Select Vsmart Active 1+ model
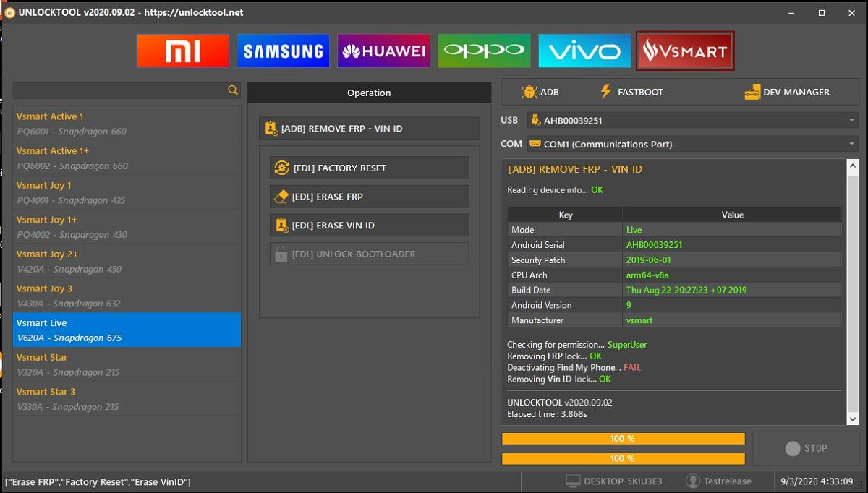 (127, 158)
